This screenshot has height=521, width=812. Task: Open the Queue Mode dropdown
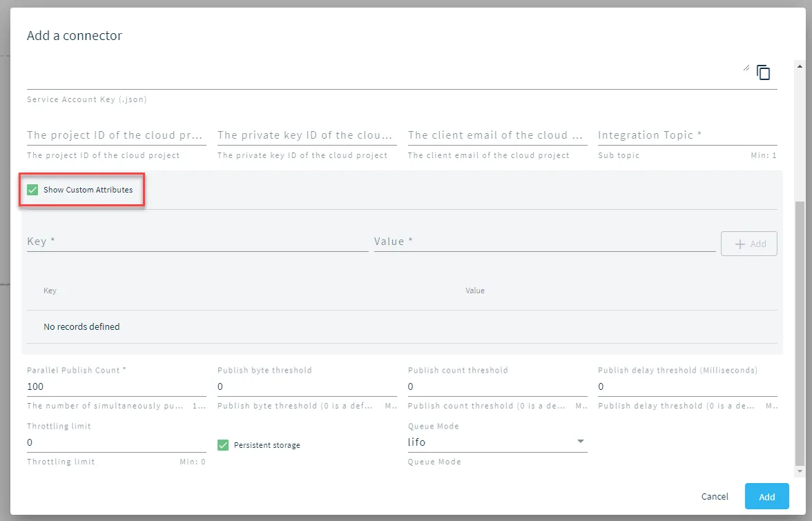click(497, 442)
